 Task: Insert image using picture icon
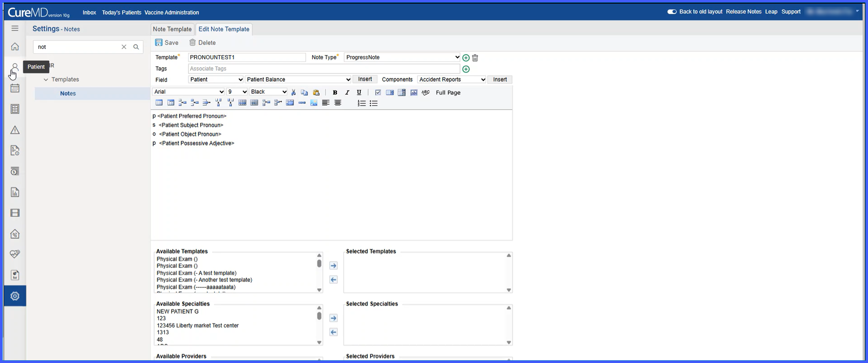coord(314,103)
